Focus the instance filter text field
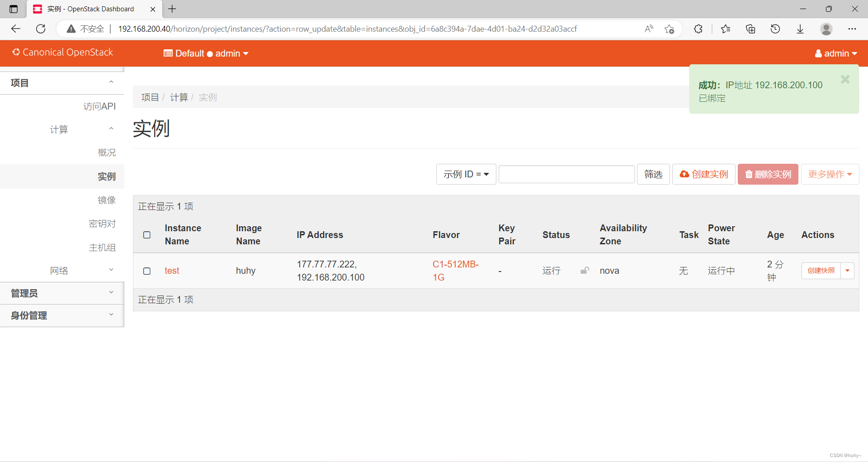Screen dimensions: 868x462 click(566, 174)
